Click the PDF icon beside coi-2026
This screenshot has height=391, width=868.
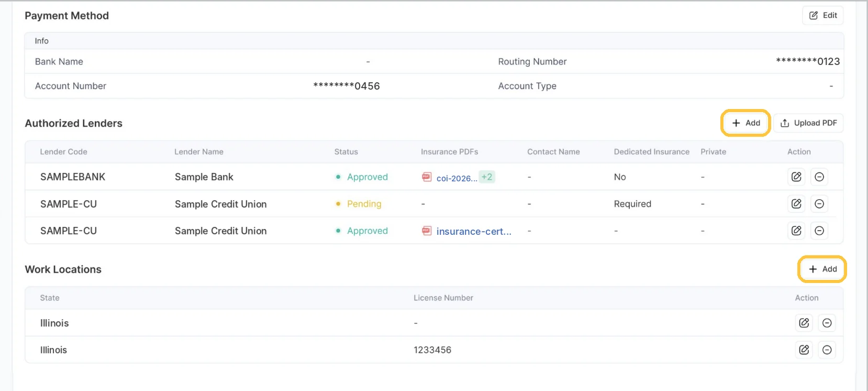tap(427, 177)
